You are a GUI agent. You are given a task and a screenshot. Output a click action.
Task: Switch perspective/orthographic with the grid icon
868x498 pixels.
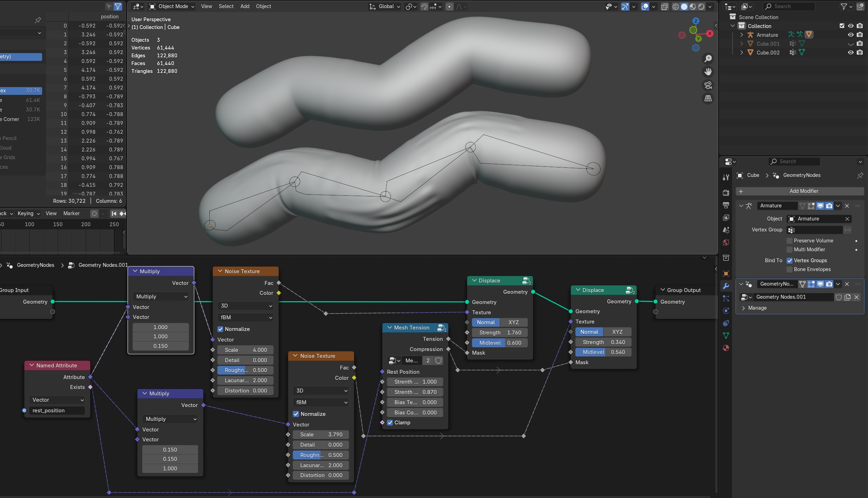click(708, 98)
